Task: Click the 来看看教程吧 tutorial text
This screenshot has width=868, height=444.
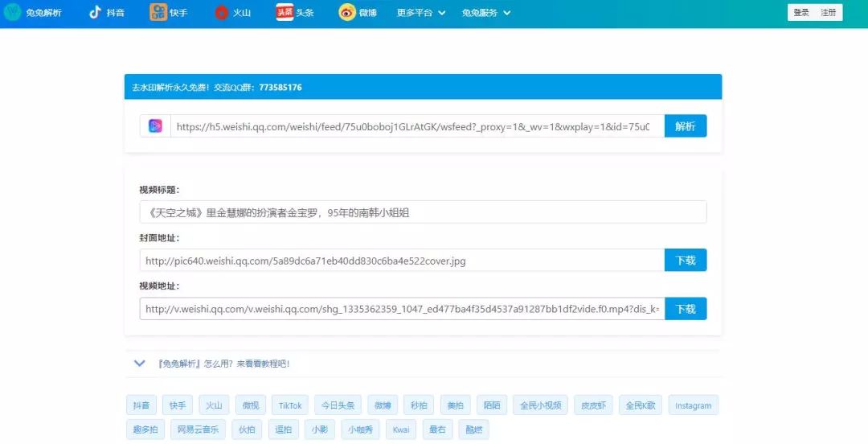Action: click(263, 364)
